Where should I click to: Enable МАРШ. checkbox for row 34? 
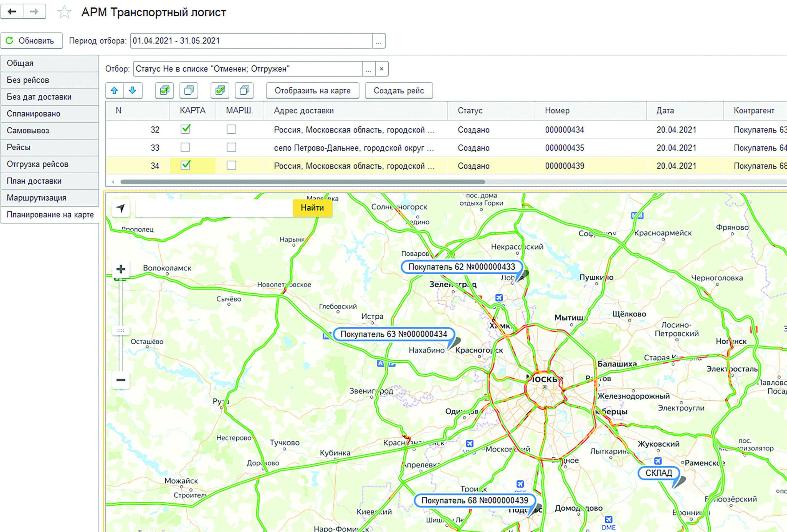point(231,166)
